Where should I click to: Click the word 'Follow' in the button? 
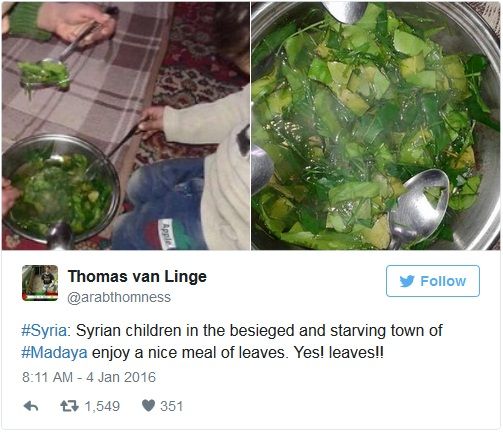[443, 281]
